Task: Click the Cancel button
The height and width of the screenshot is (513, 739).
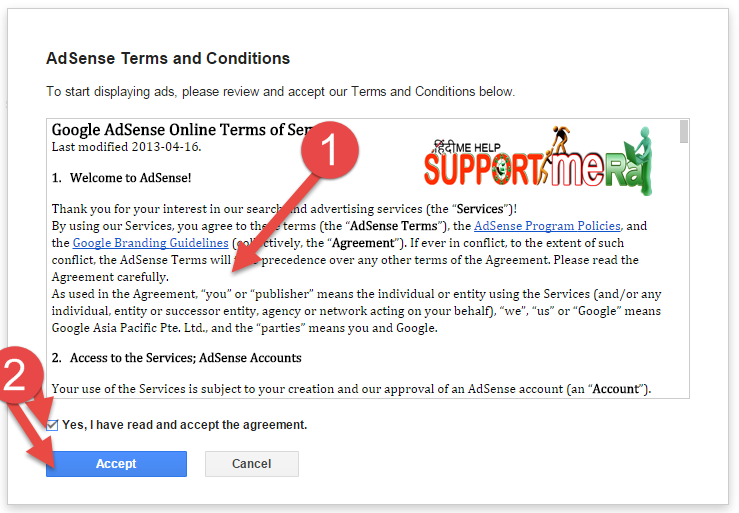Action: point(252,463)
